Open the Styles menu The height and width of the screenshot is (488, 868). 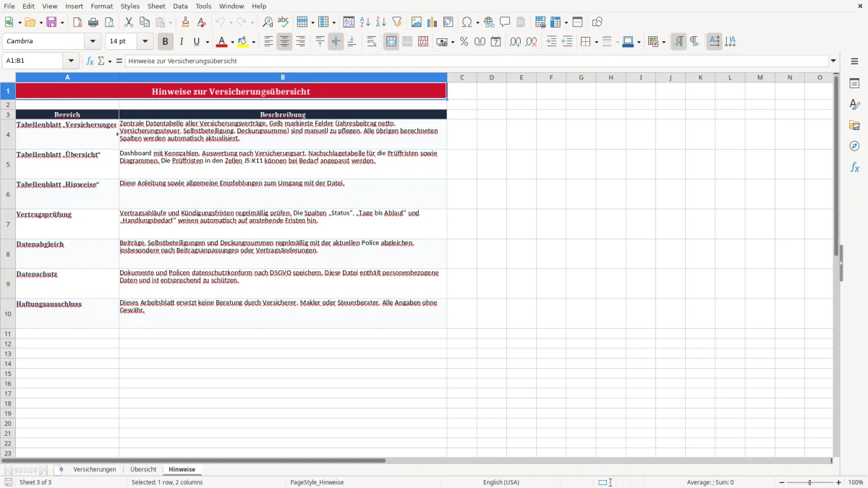pyautogui.click(x=130, y=6)
